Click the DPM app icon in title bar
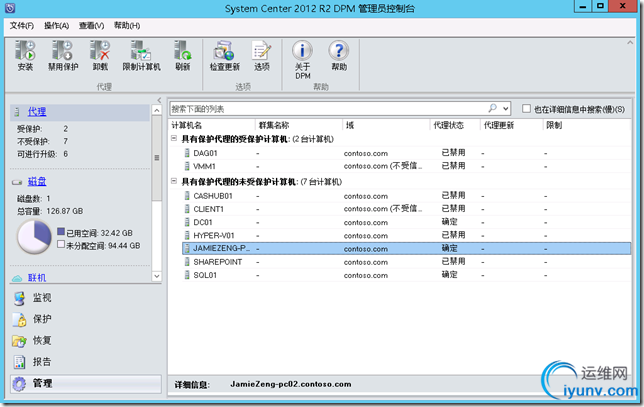644x407 pixels. 10,8
